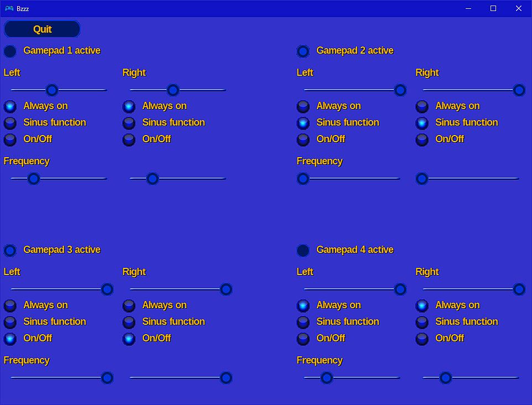Viewport: 532px width, 405px height.
Task: Select On/Off for Gamepad 2 Right
Action: [x=422, y=139]
